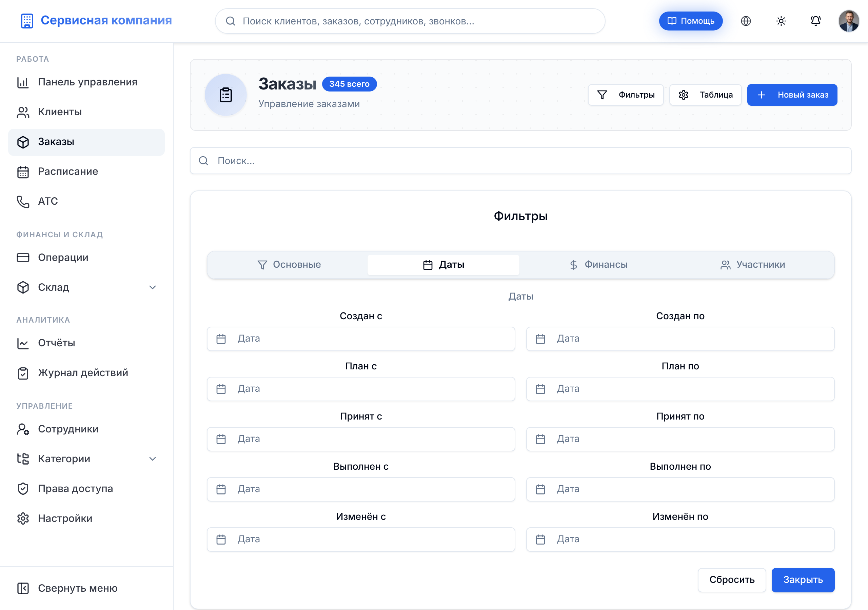Open Создан с date picker
The width and height of the screenshot is (868, 610).
pos(361,339)
